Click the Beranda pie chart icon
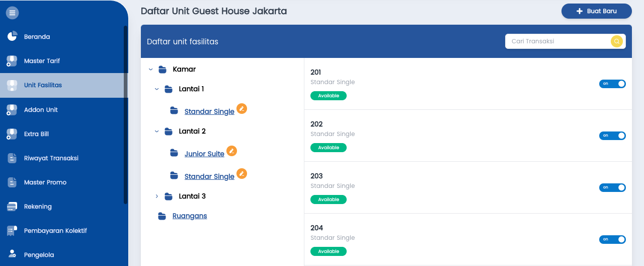The height and width of the screenshot is (266, 644). (12, 37)
